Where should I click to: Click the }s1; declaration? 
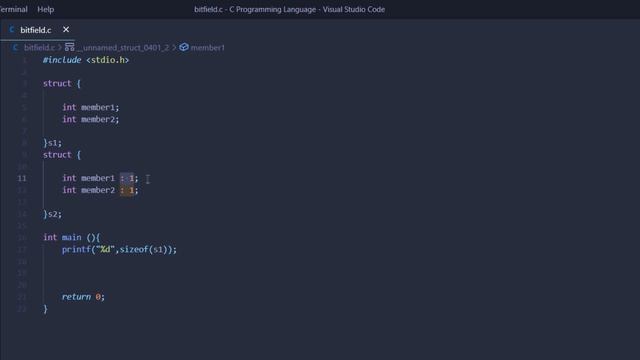(52, 143)
